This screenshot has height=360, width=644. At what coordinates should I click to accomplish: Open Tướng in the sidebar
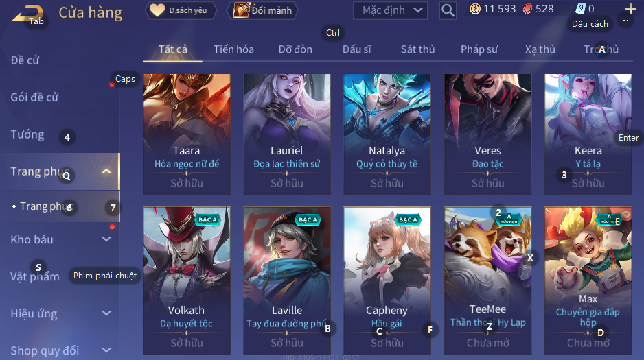tap(27, 134)
